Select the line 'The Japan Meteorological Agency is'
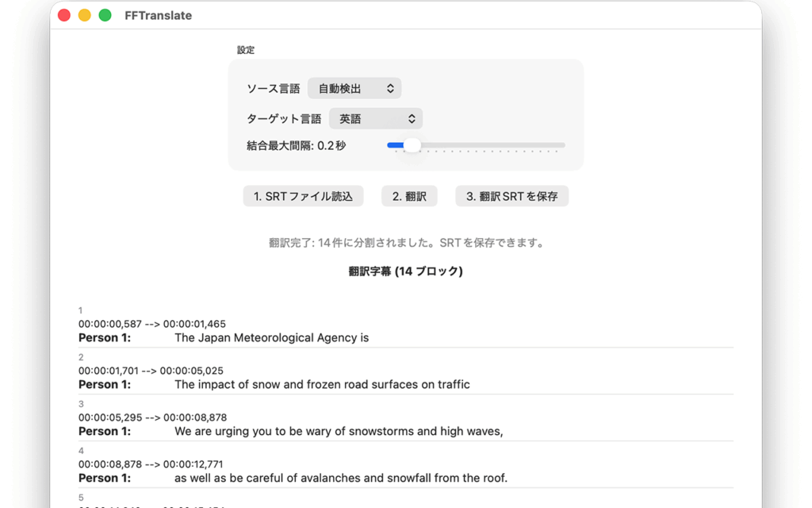 coord(271,337)
